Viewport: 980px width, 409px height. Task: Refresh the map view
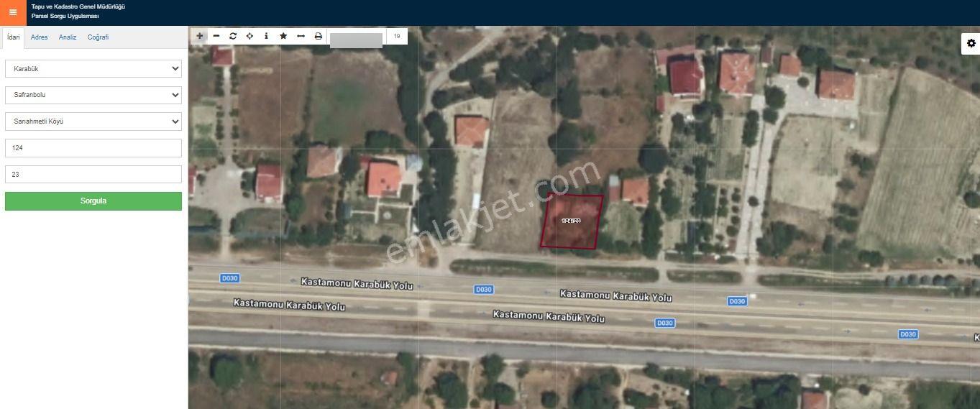233,36
